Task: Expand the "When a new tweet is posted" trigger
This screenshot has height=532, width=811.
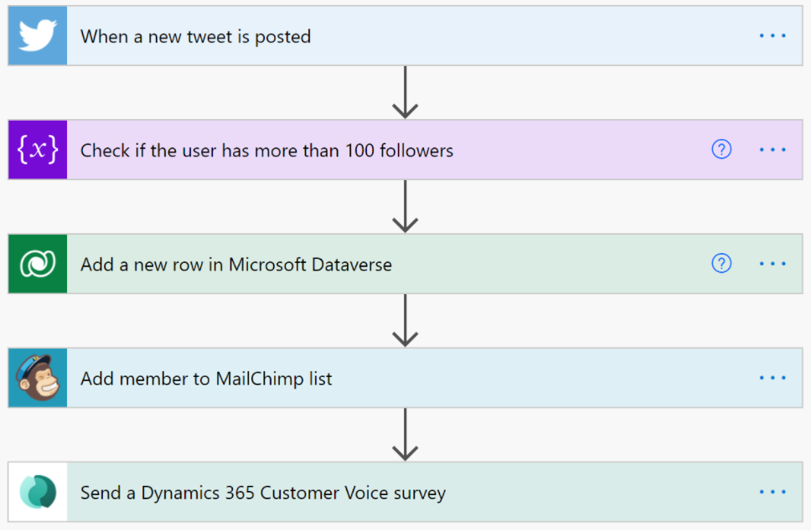Action: [195, 36]
